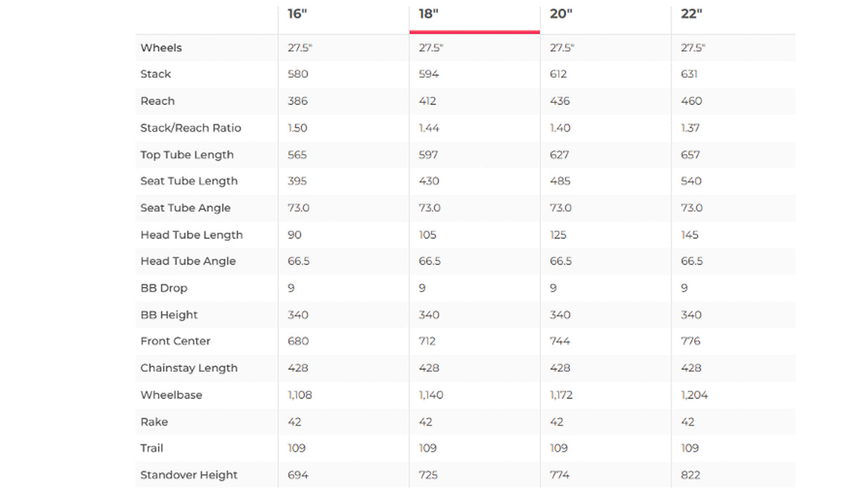868x488 pixels.
Task: Click the Stack row label
Action: pyautogui.click(x=156, y=74)
